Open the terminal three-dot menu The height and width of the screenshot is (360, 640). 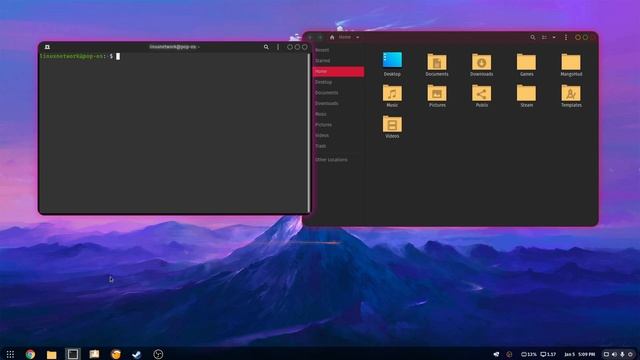click(278, 47)
